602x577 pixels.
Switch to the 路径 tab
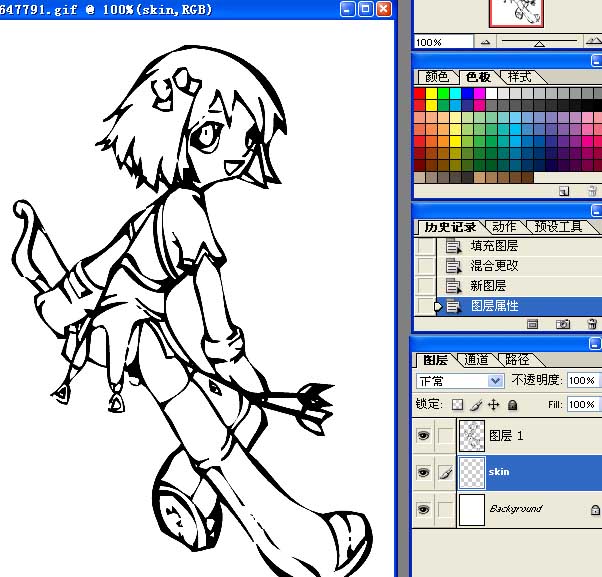click(x=517, y=360)
